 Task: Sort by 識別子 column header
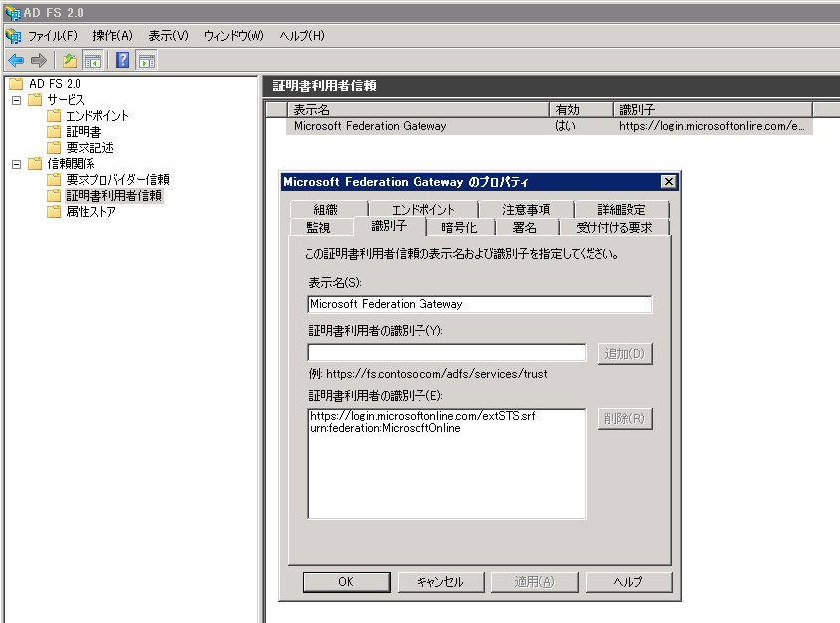[713, 110]
